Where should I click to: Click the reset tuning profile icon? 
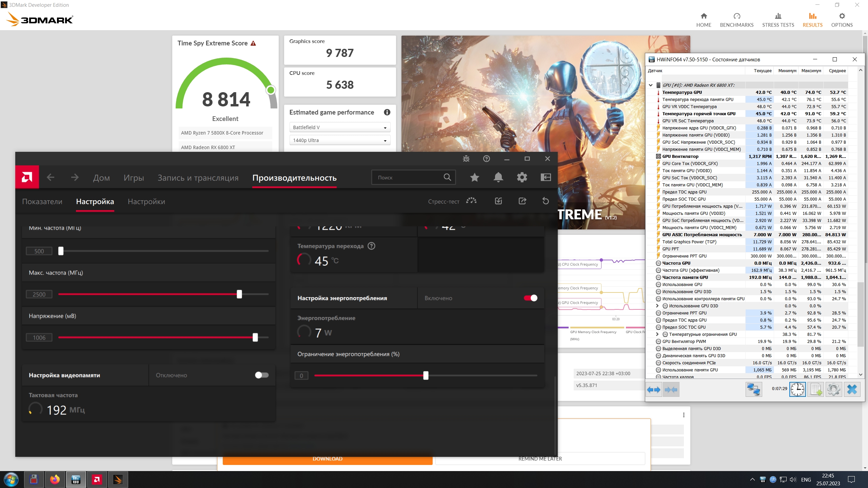[546, 201]
